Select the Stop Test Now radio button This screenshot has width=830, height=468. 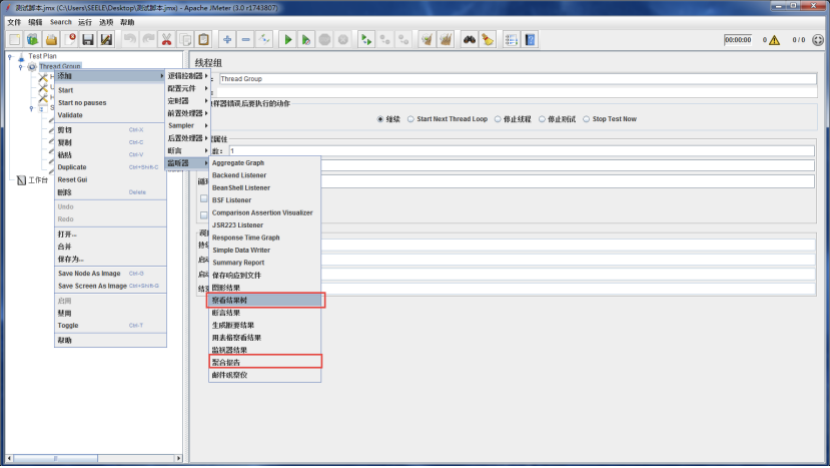[x=587, y=119]
